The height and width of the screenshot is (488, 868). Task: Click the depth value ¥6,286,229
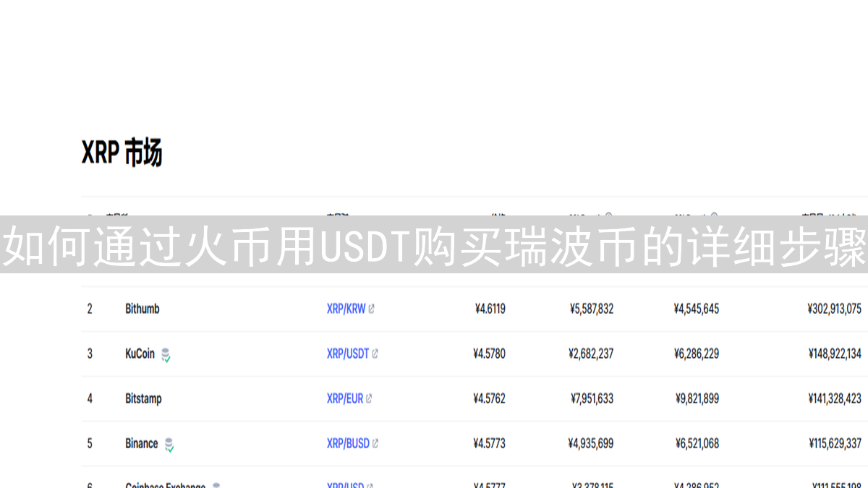coord(697,354)
